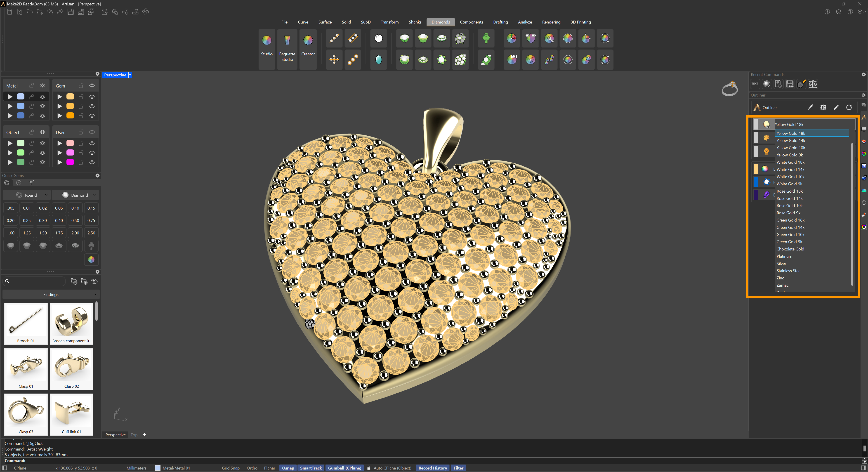Screen dimensions: 868x472
Task: Toggle Grid Snap in status bar
Action: click(231, 468)
